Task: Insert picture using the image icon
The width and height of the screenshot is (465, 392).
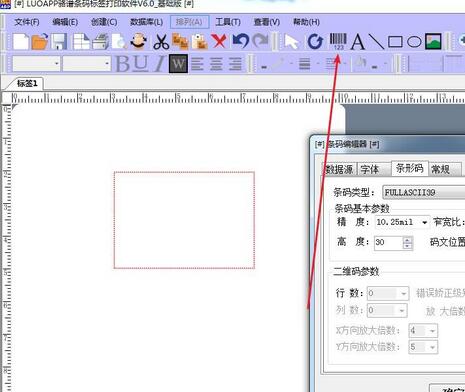Action: [433, 42]
